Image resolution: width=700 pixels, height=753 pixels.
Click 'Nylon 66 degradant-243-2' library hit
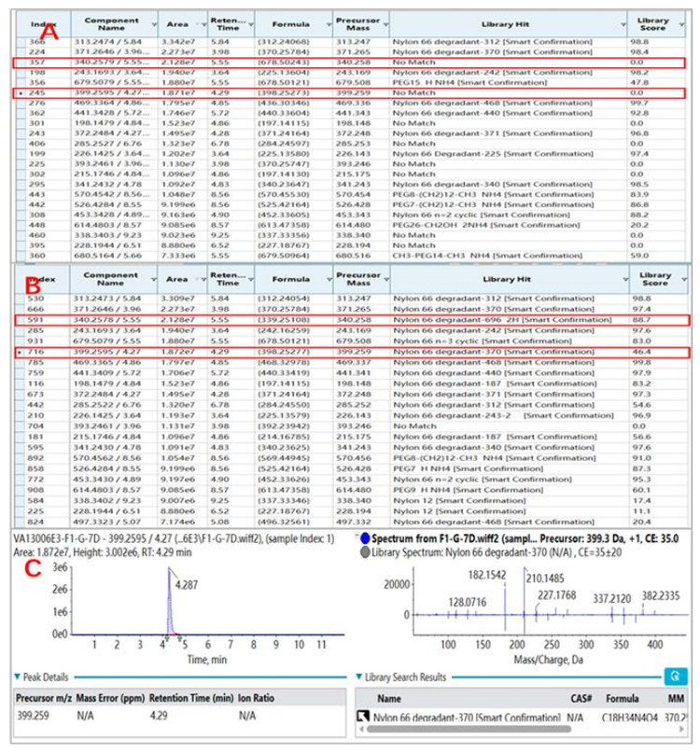click(x=503, y=415)
